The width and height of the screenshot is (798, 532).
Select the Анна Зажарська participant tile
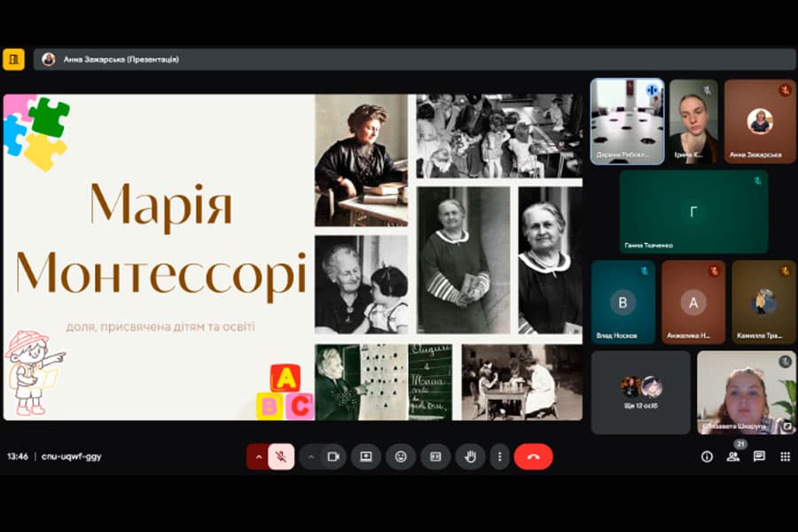tap(760, 121)
